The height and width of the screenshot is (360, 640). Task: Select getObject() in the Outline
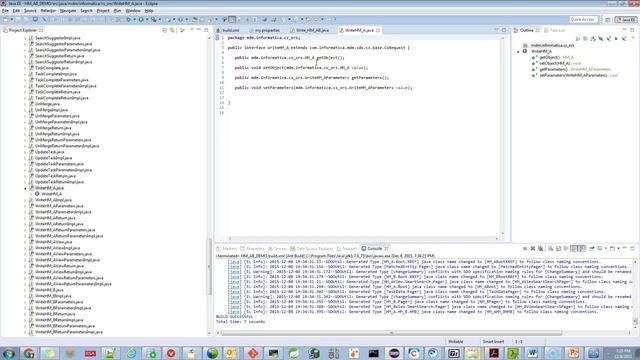549,58
